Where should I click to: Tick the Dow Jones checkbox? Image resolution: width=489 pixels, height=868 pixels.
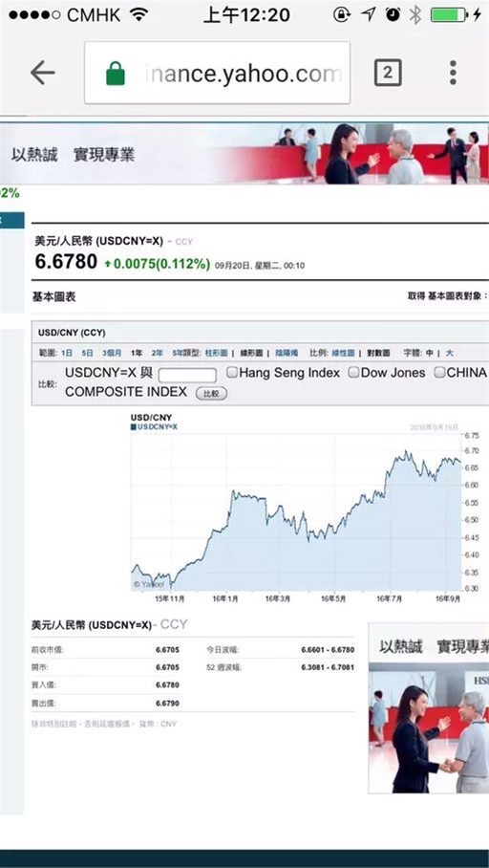click(353, 373)
